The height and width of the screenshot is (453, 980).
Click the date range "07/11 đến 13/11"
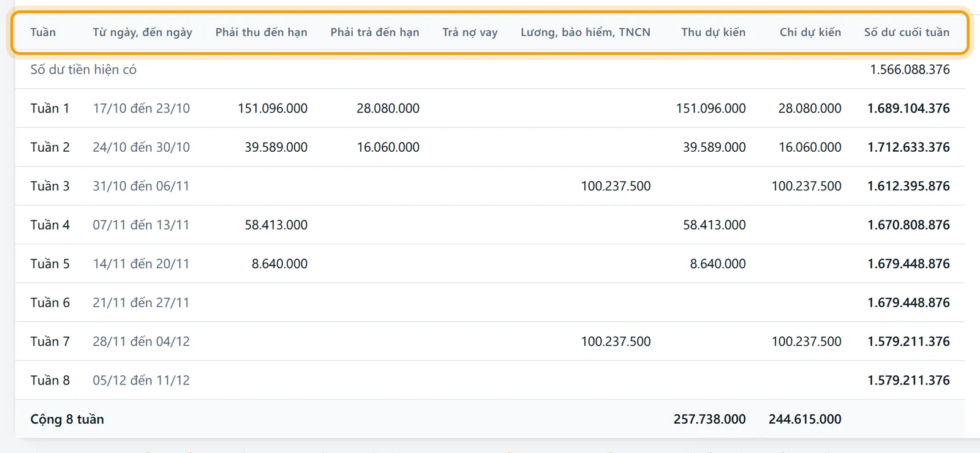(x=141, y=225)
